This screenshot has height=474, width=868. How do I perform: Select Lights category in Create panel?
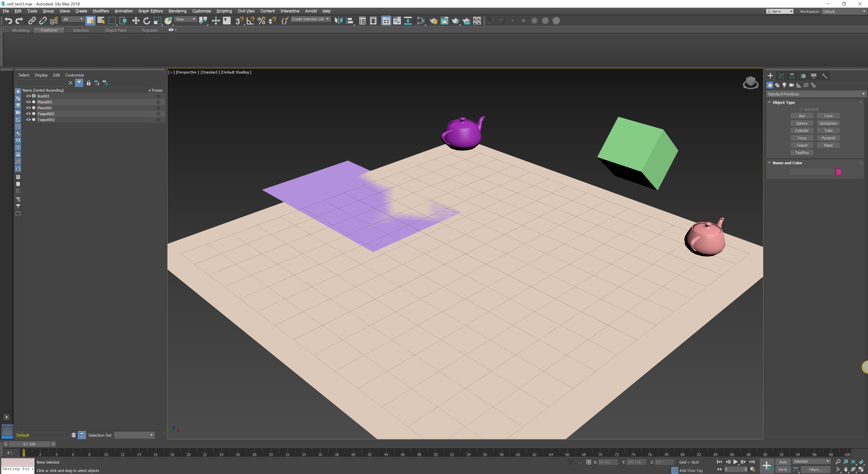click(x=784, y=85)
